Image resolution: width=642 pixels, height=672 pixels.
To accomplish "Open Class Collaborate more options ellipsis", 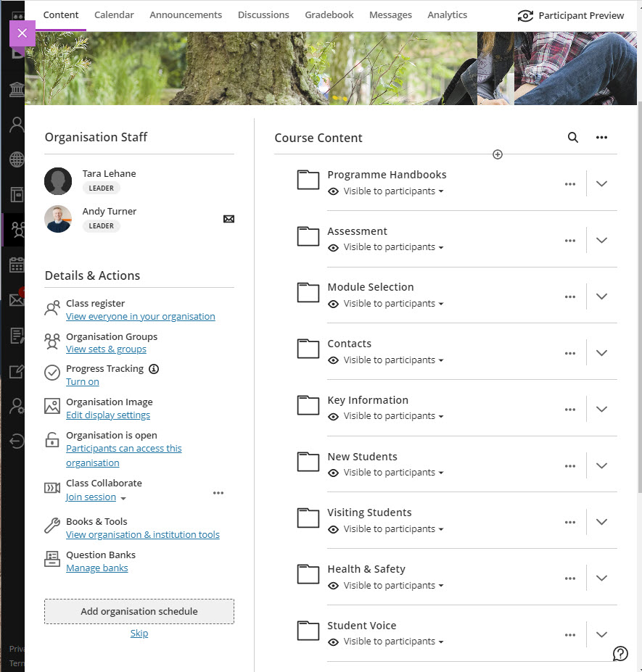I will [x=218, y=493].
